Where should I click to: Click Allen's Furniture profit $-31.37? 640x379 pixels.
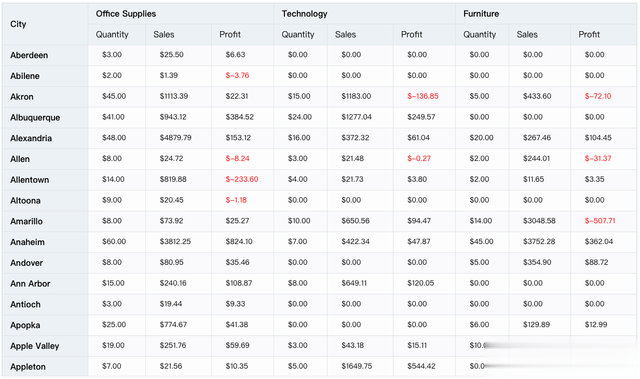[x=598, y=158]
